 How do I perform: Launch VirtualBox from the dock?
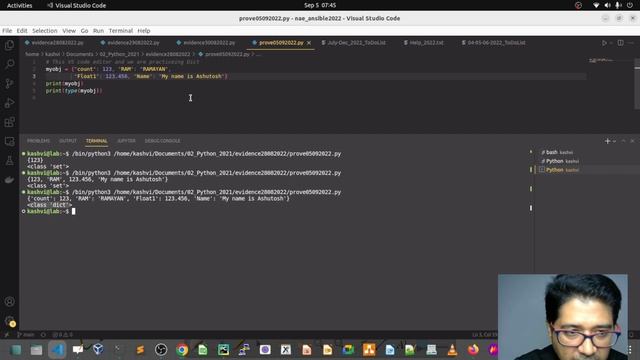[x=98, y=350]
